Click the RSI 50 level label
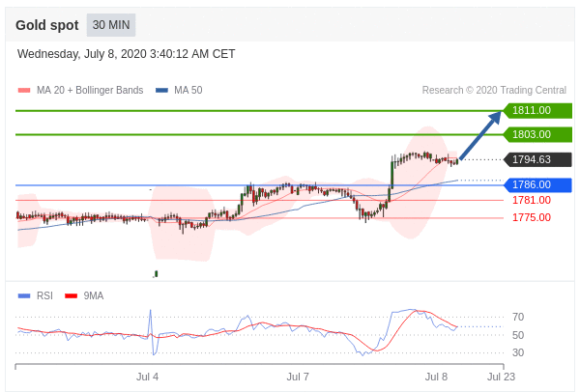Screen dimensions: 580x392 click(518, 335)
